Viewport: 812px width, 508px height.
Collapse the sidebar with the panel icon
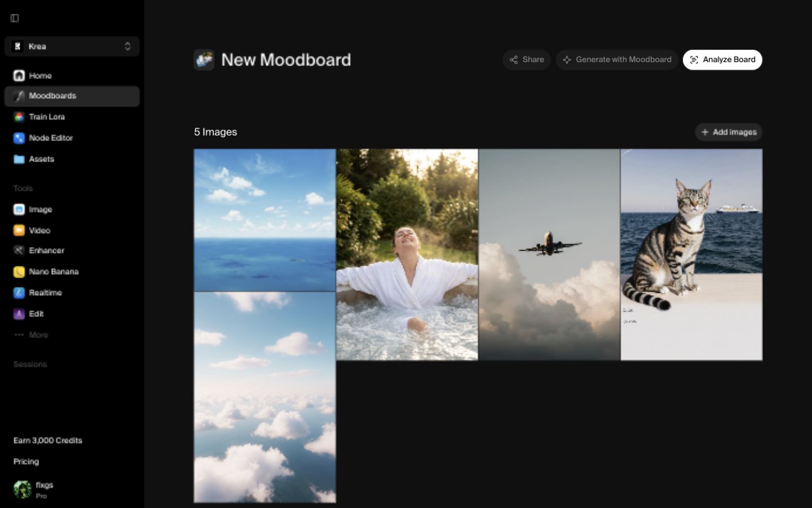coord(15,18)
